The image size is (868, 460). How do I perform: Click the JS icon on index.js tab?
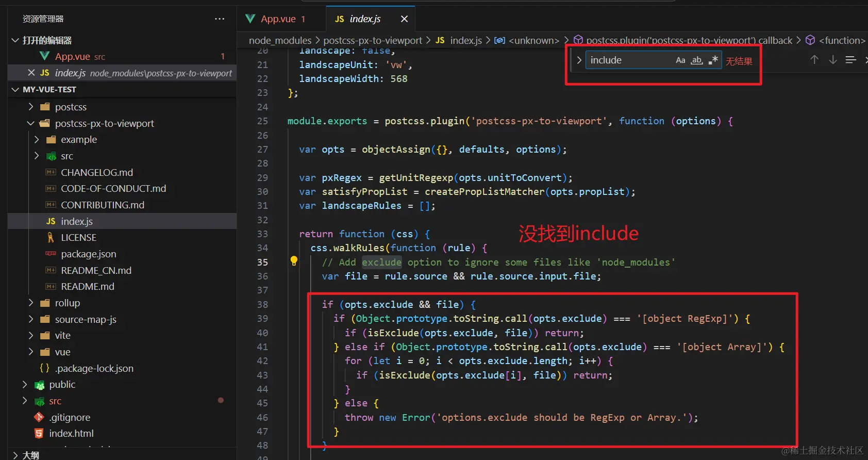click(x=339, y=19)
